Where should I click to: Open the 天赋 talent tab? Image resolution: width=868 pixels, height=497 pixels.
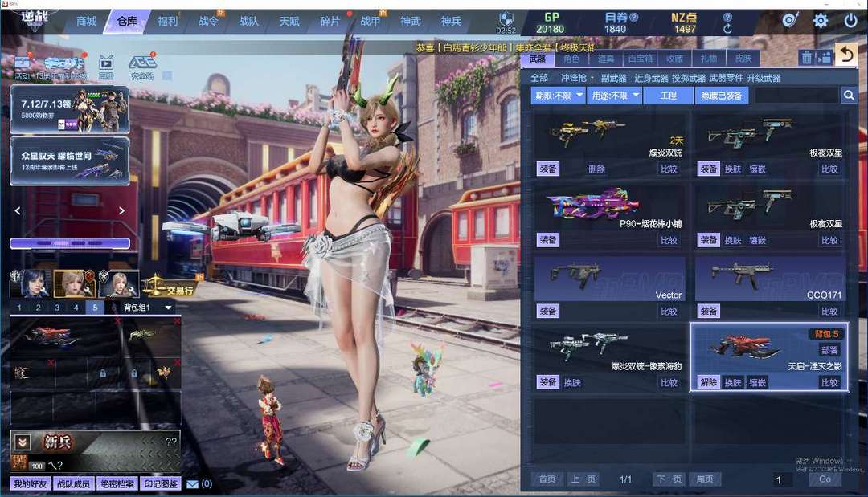click(289, 21)
